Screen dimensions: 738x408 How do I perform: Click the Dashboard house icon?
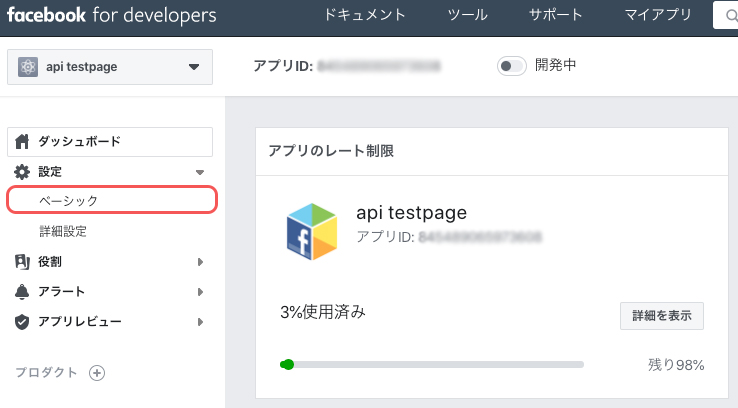tap(23, 142)
